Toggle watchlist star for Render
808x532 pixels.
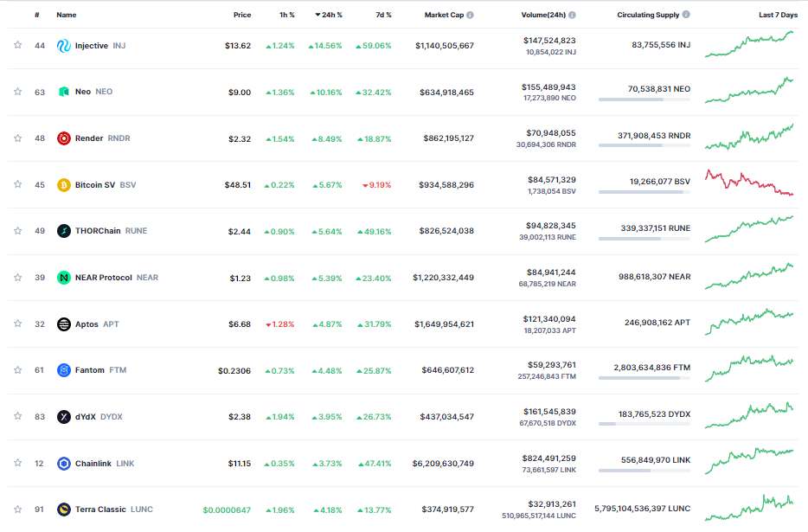17,138
